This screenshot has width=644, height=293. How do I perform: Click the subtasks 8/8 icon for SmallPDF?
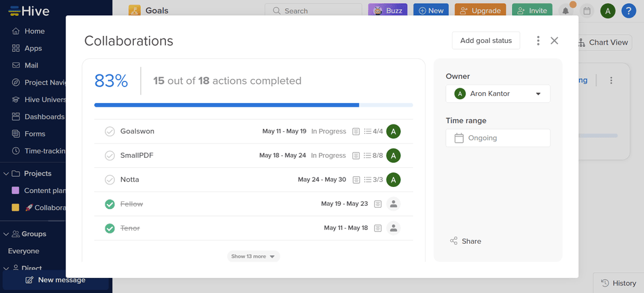[374, 155]
